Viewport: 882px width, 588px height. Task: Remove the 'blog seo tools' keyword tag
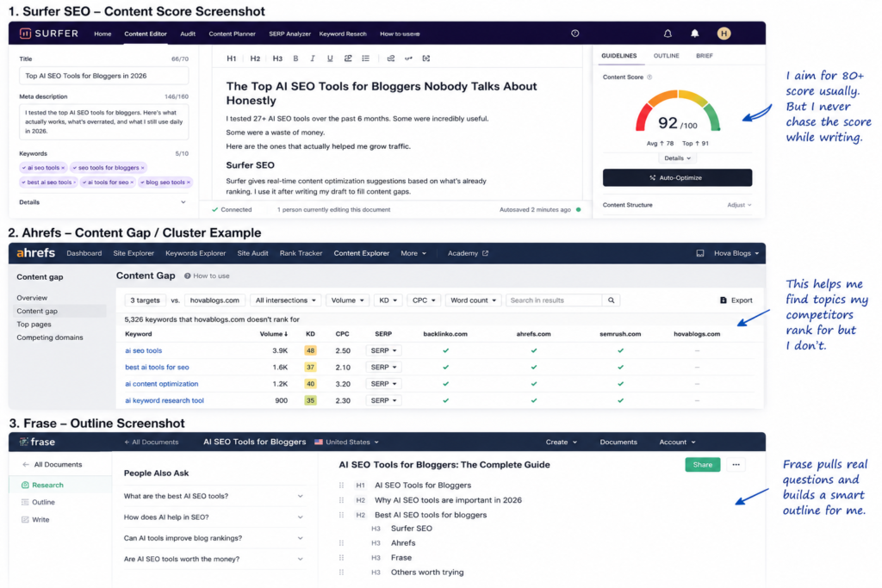pyautogui.click(x=189, y=183)
